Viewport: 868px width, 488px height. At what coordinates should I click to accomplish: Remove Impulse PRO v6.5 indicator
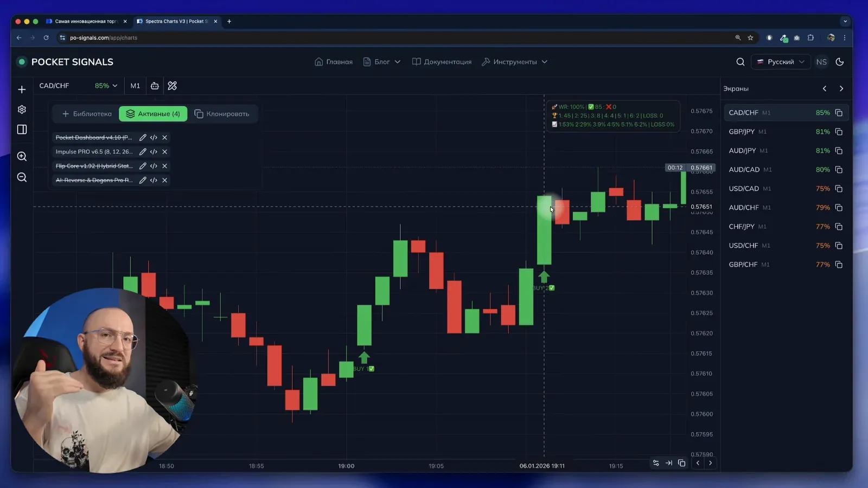(164, 152)
